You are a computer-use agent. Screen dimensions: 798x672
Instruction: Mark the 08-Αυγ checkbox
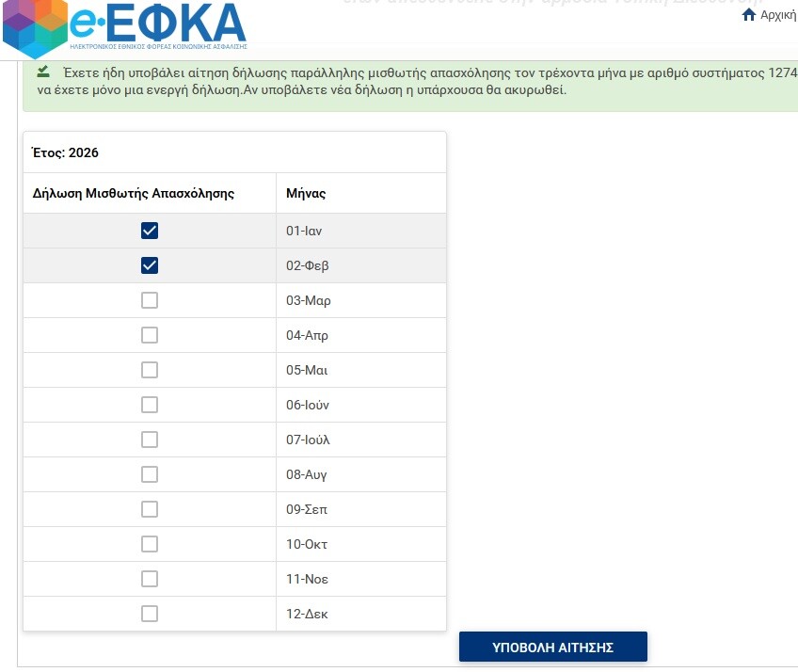pyautogui.click(x=150, y=474)
